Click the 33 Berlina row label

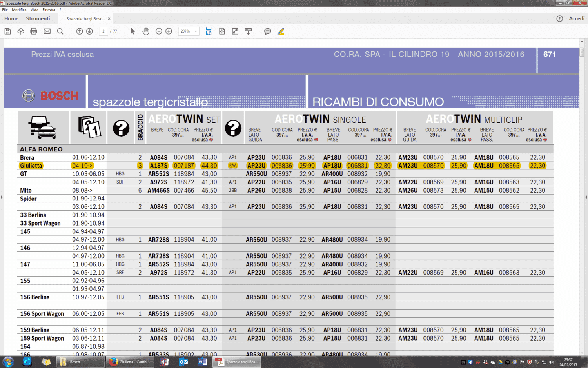[33, 215]
